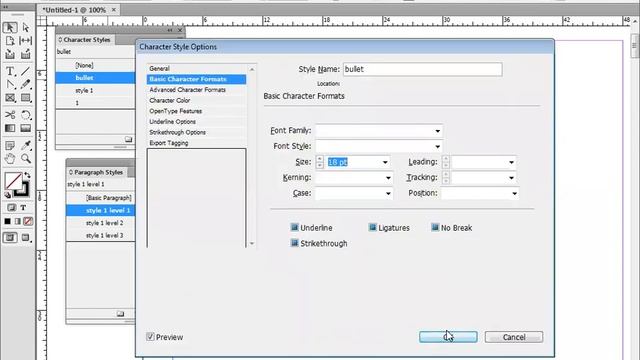Viewport: 640px width, 360px height.
Task: Expand the Case dropdown
Action: click(388, 193)
